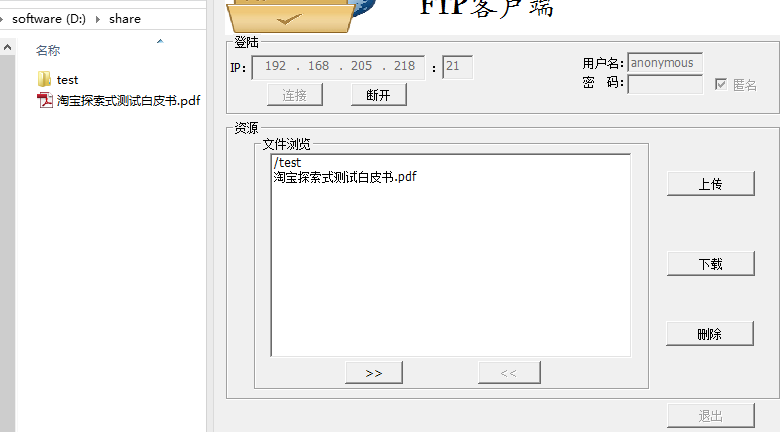The width and height of the screenshot is (780, 432).
Task: Select /test entry in file browser list
Action: point(288,163)
